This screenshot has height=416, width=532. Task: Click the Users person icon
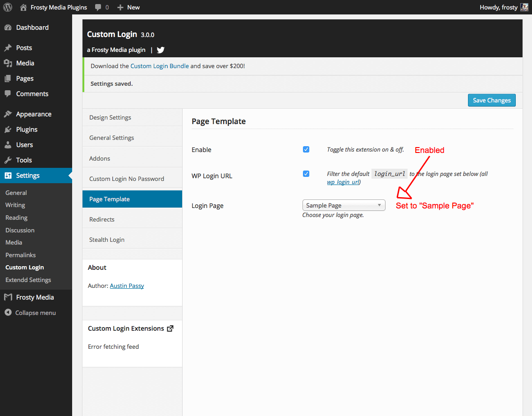(x=8, y=145)
